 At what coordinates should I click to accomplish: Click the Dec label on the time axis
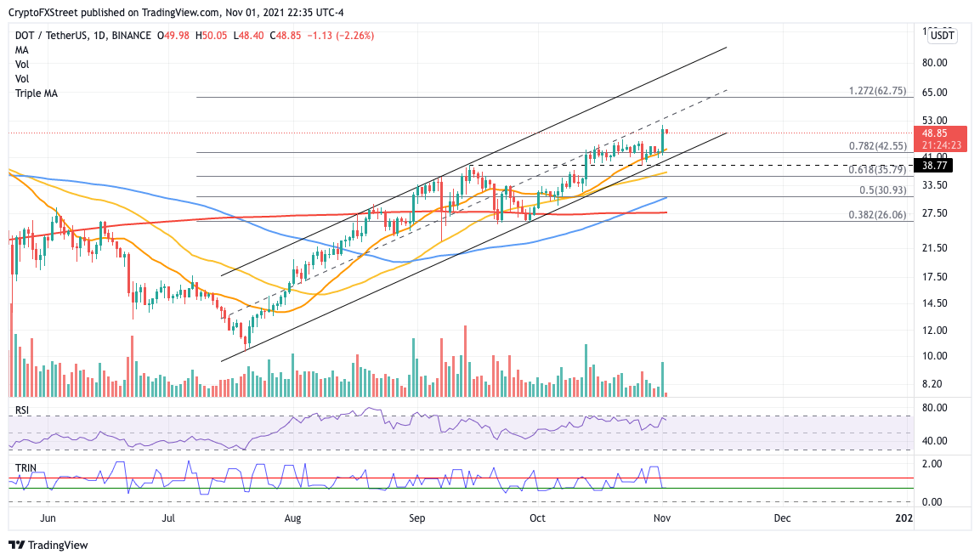pyautogui.click(x=782, y=518)
